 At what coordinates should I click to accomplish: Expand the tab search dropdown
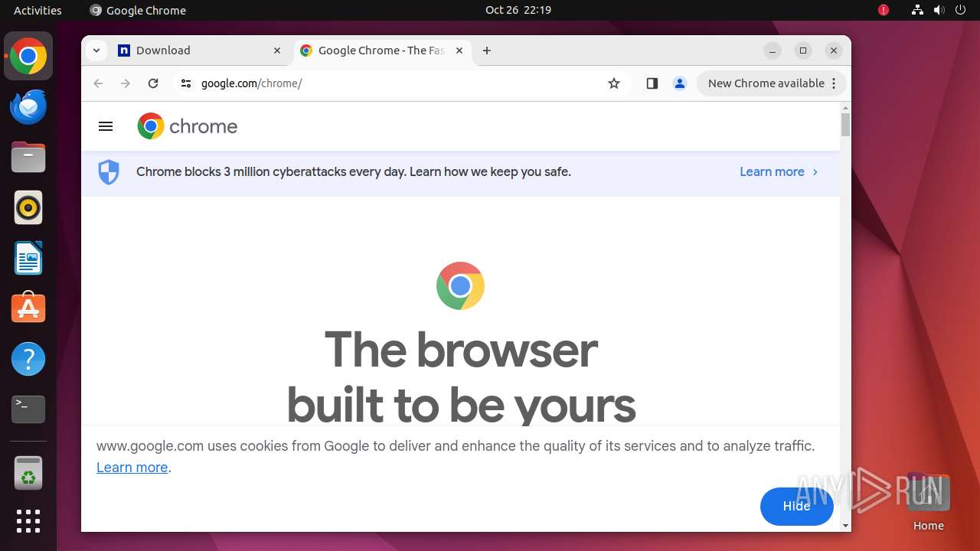coord(96,51)
